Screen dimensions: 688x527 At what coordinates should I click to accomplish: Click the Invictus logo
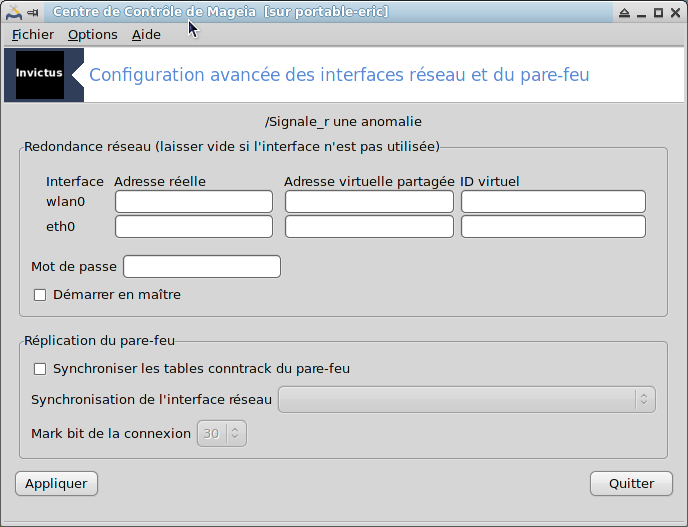click(x=40, y=75)
